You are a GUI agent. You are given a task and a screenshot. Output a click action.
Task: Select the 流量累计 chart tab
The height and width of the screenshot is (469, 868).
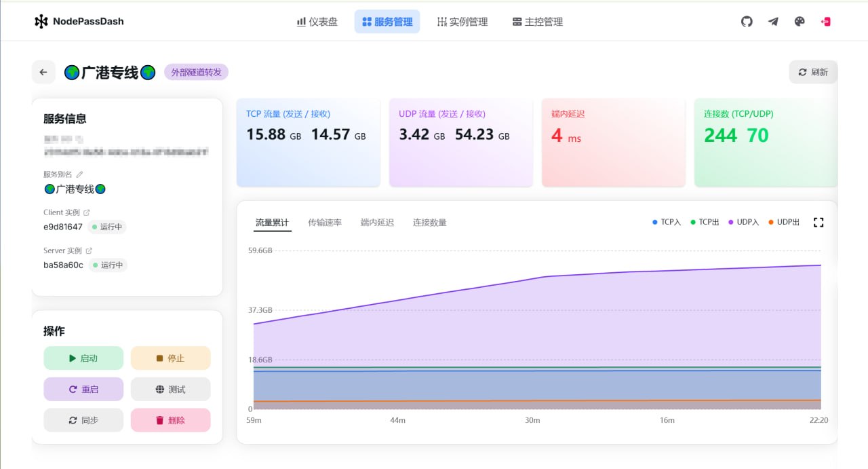[x=272, y=223]
